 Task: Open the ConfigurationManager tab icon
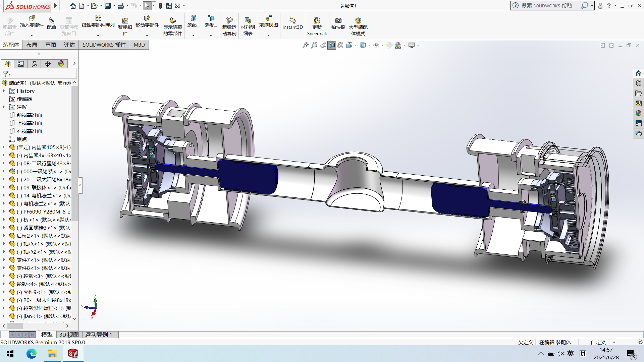click(34, 64)
